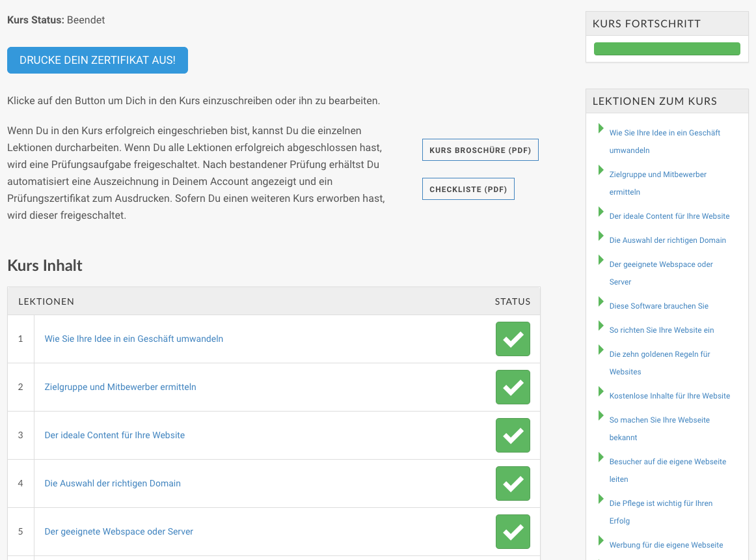756x560 pixels.
Task: Open sidebar link 'Die zehn goldenen Regeln für Websites'
Action: click(x=660, y=363)
